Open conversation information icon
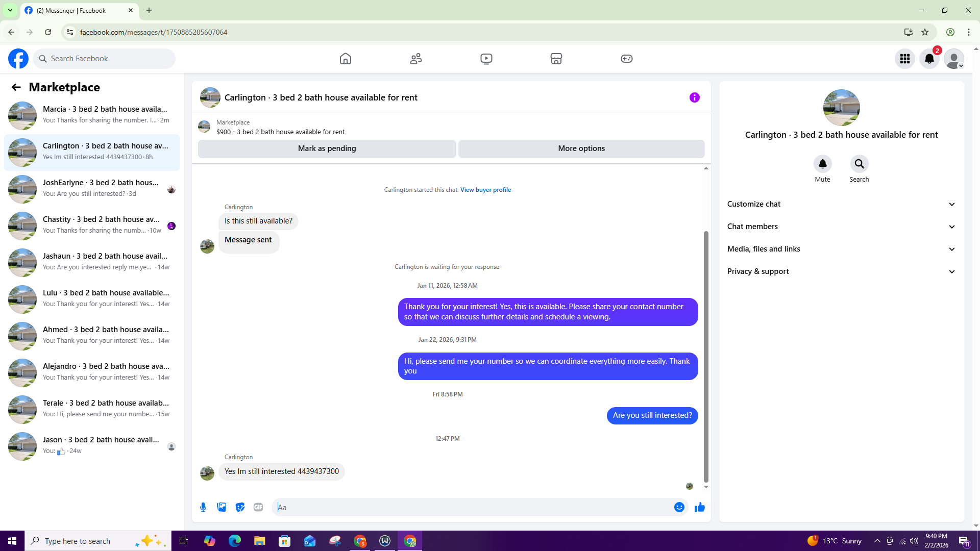980x551 pixels. (x=695, y=97)
